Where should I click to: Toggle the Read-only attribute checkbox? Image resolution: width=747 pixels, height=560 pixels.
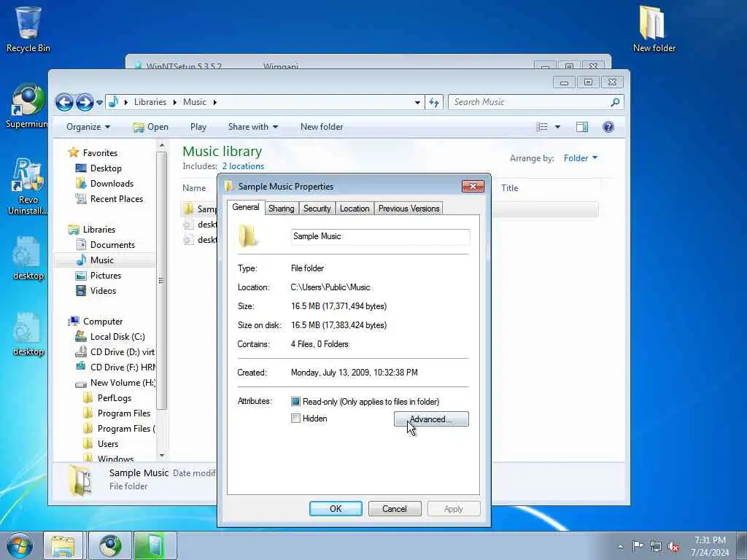tap(296, 402)
